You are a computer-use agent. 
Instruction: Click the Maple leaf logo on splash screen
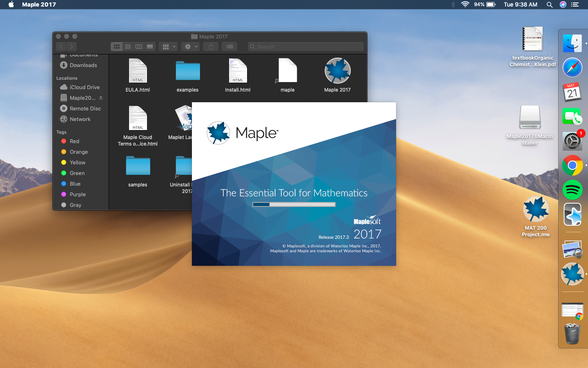coord(218,133)
